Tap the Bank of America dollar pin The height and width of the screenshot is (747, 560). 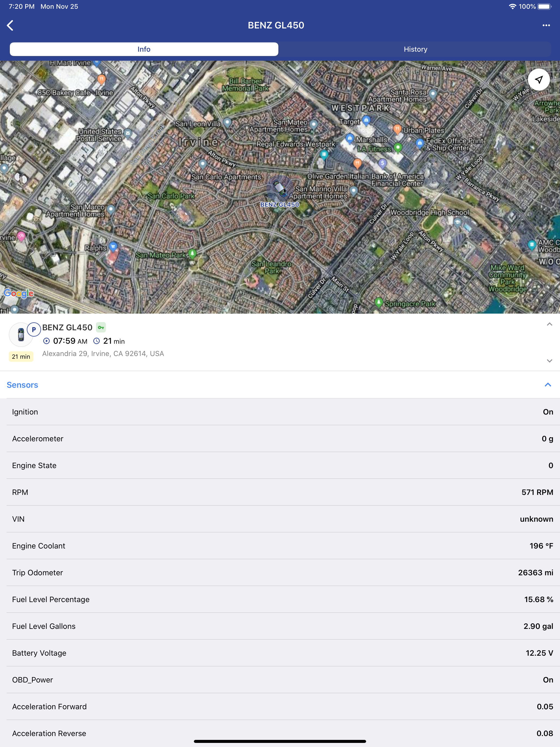pyautogui.click(x=382, y=164)
